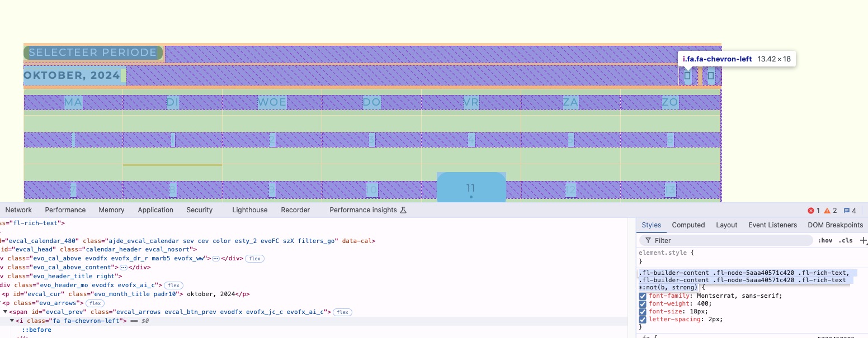Edit the '400' font-weight value
The width and height of the screenshot is (868, 338).
701,304
